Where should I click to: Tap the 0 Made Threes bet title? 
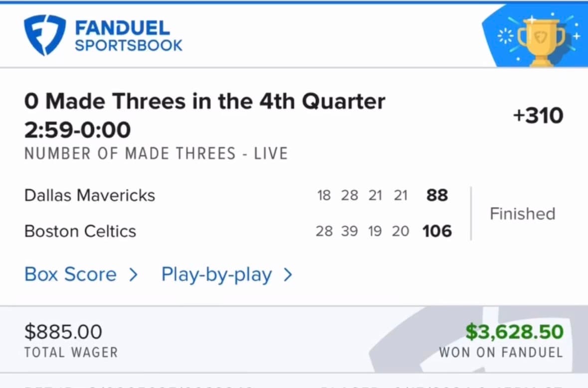pos(204,101)
